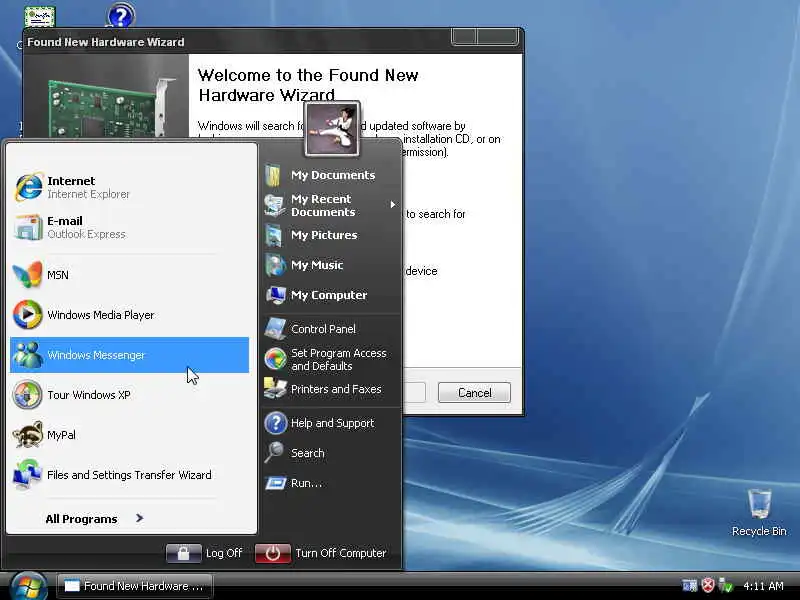
Task: Open Windows Media Player icon
Action: [27, 314]
